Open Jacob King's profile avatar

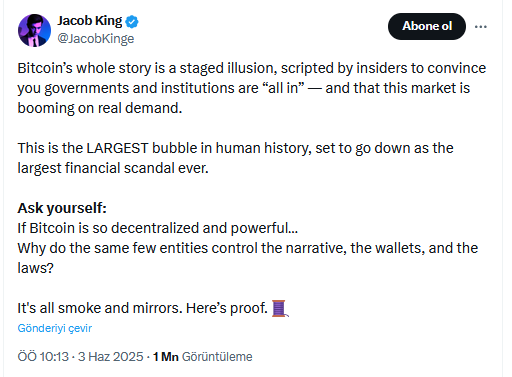(x=34, y=30)
